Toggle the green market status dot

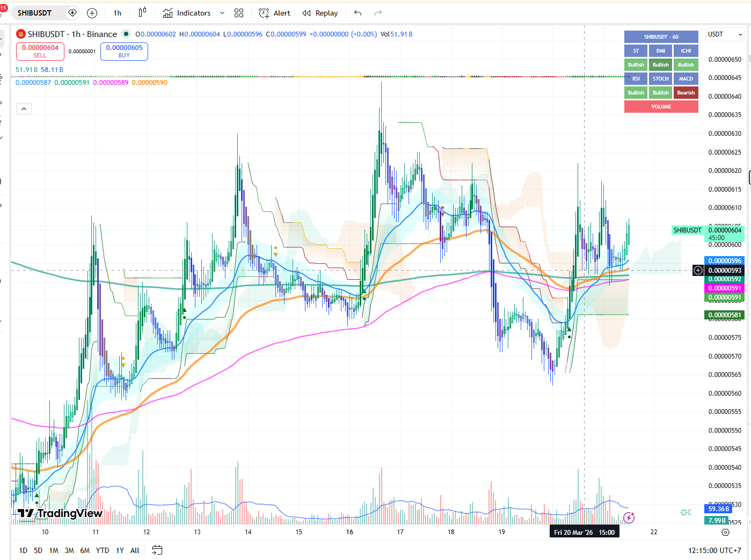pyautogui.click(x=126, y=34)
